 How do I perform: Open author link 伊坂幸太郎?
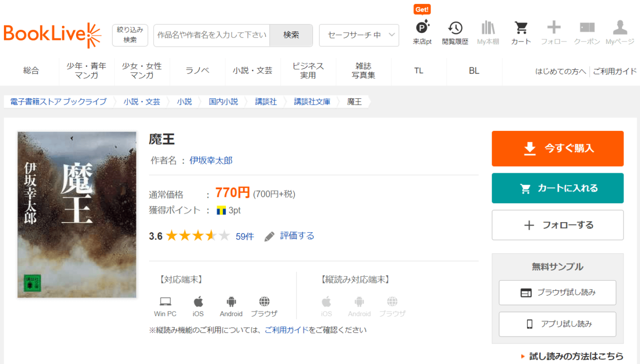tap(211, 161)
